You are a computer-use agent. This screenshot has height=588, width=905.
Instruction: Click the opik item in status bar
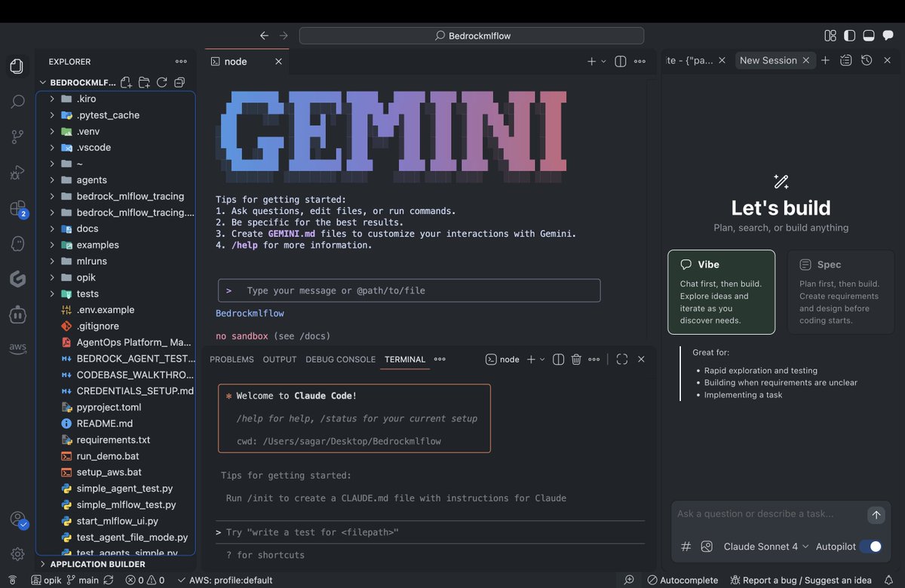pyautogui.click(x=46, y=580)
